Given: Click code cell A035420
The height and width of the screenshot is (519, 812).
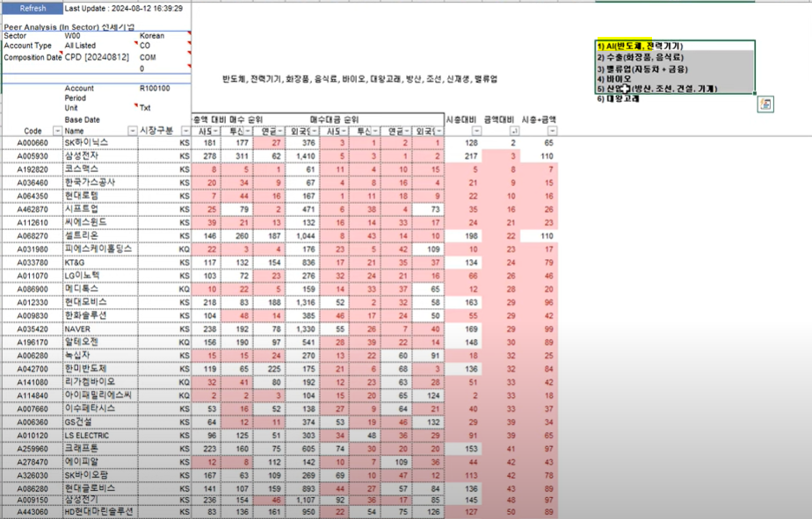Looking at the screenshot, I should (33, 329).
